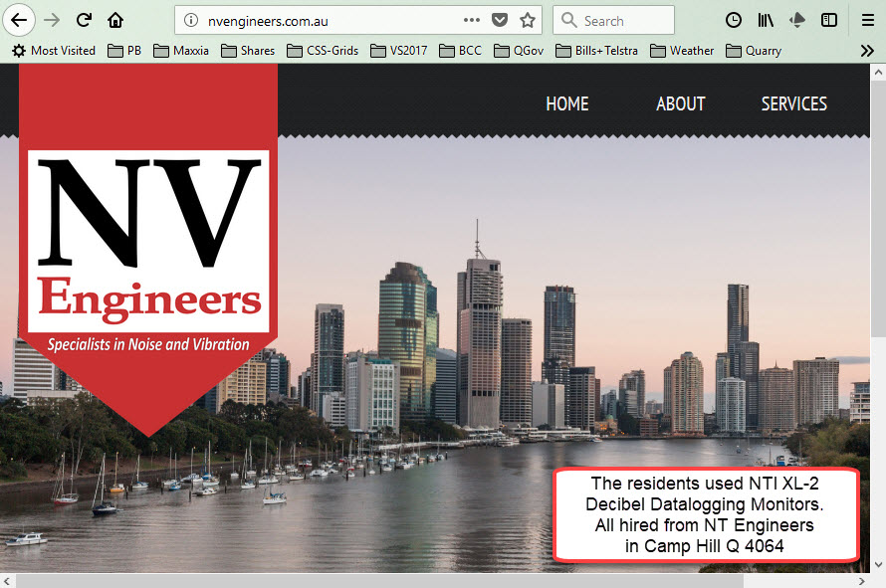Open the Maxxia bookmark folder

181,51
